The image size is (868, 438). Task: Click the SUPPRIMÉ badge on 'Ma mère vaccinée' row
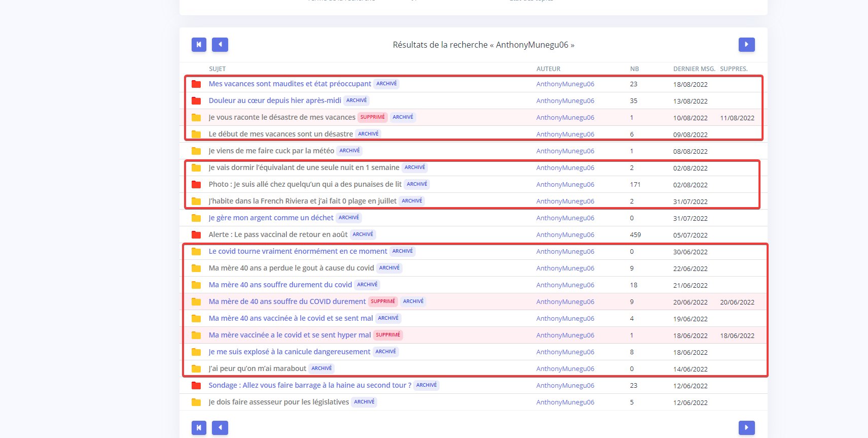coord(388,335)
